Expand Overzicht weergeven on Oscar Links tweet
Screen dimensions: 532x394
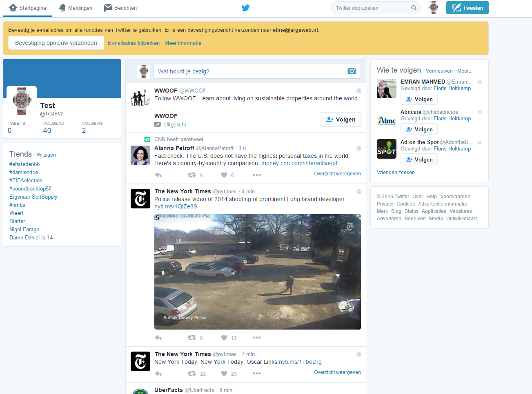tap(337, 372)
